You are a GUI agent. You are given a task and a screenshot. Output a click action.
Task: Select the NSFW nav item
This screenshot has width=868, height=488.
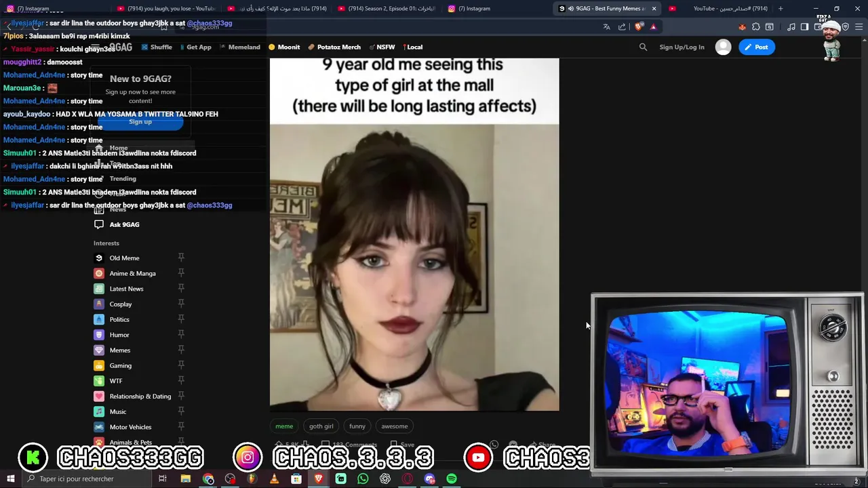coord(382,47)
